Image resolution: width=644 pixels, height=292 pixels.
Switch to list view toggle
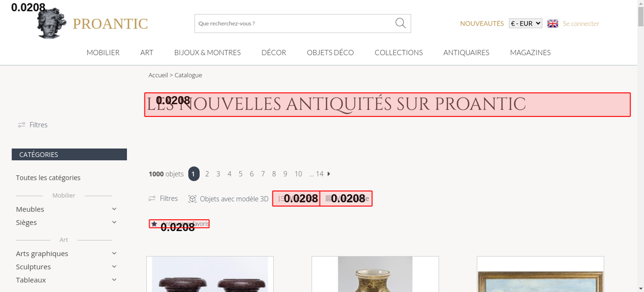tap(296, 198)
